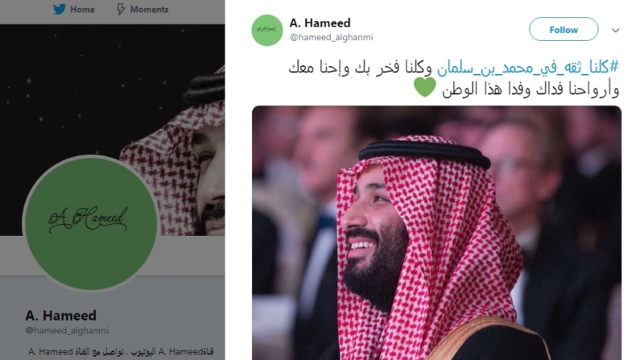Image resolution: width=644 pixels, height=360 pixels.
Task: Click the Arabic tweet text body
Action: 454,78
